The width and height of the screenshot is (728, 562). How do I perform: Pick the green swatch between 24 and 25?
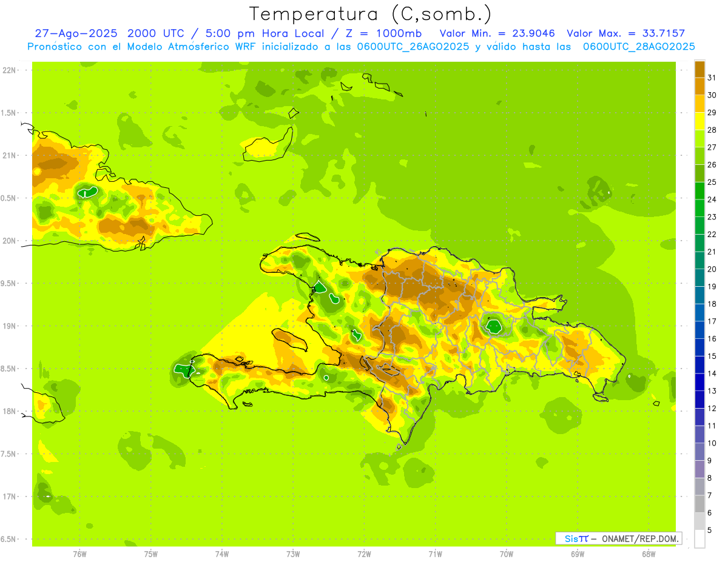click(699, 191)
